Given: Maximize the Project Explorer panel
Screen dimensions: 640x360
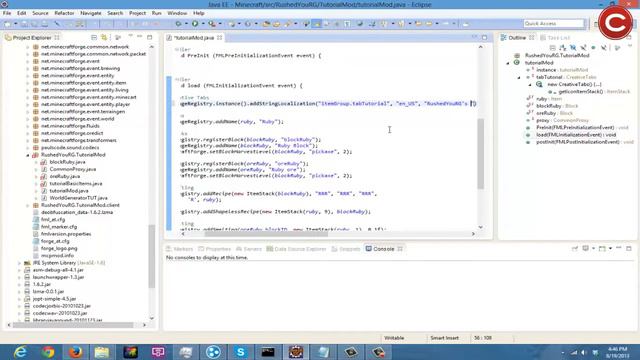Looking at the screenshot, I should point(149,37).
